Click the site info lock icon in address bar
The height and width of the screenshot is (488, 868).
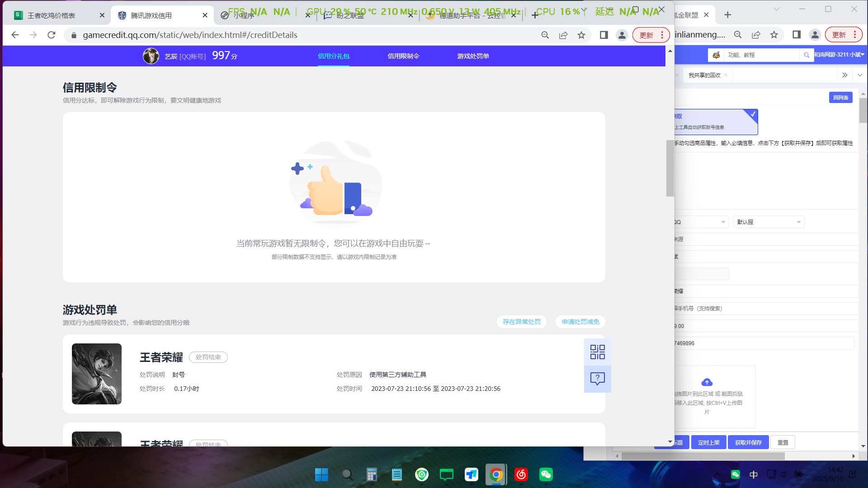click(x=74, y=35)
